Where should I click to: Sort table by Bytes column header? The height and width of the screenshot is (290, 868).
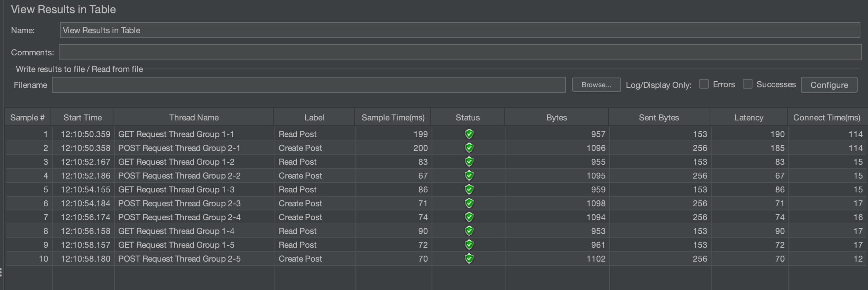(556, 117)
